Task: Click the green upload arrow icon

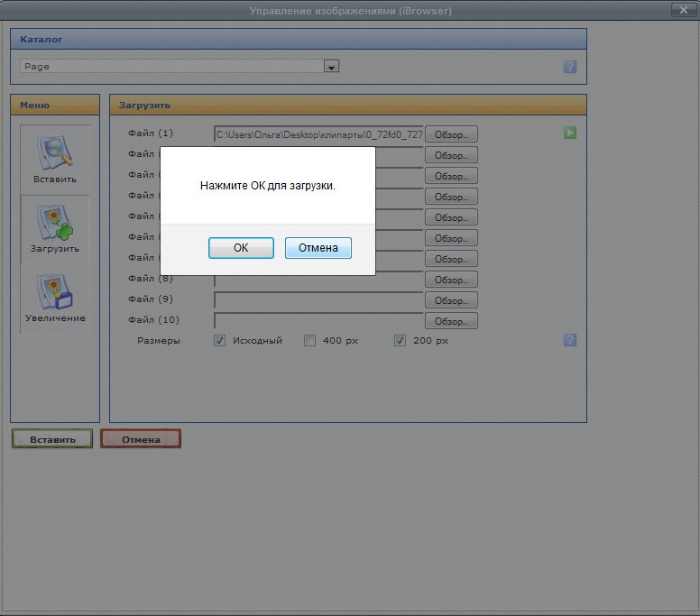Action: (x=569, y=133)
